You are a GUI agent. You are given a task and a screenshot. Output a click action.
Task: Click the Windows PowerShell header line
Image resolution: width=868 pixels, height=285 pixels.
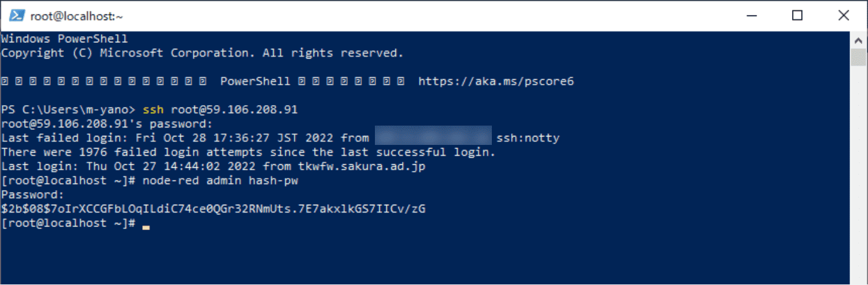64,39
